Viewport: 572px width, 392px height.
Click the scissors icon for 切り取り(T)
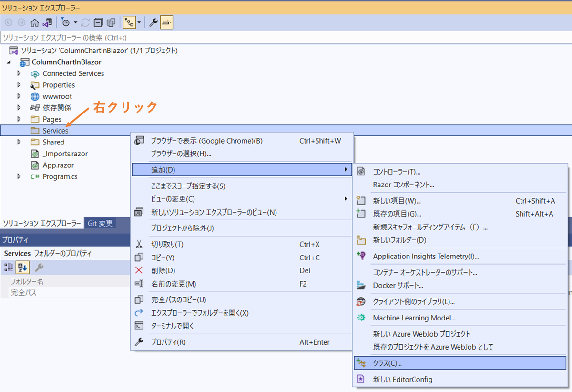point(139,244)
